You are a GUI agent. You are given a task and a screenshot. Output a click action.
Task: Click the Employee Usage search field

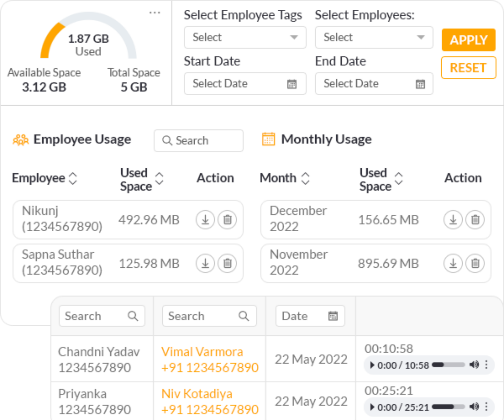pyautogui.click(x=199, y=141)
